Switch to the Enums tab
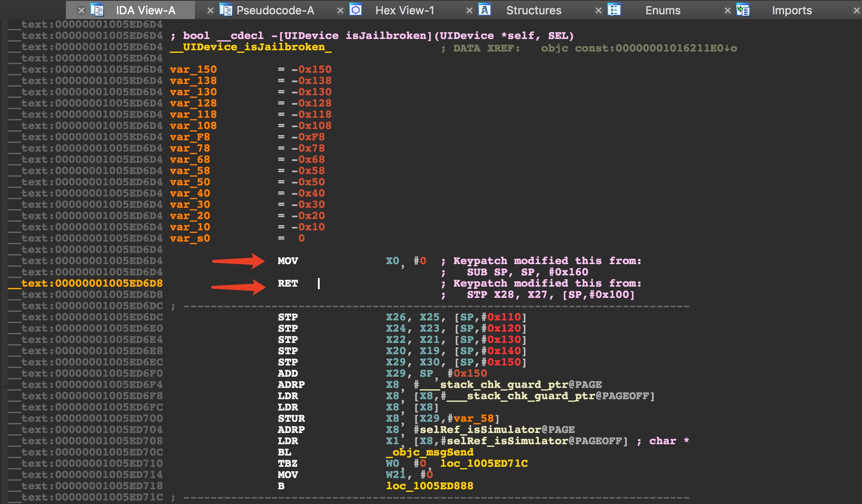This screenshot has height=504, width=862. tap(662, 10)
